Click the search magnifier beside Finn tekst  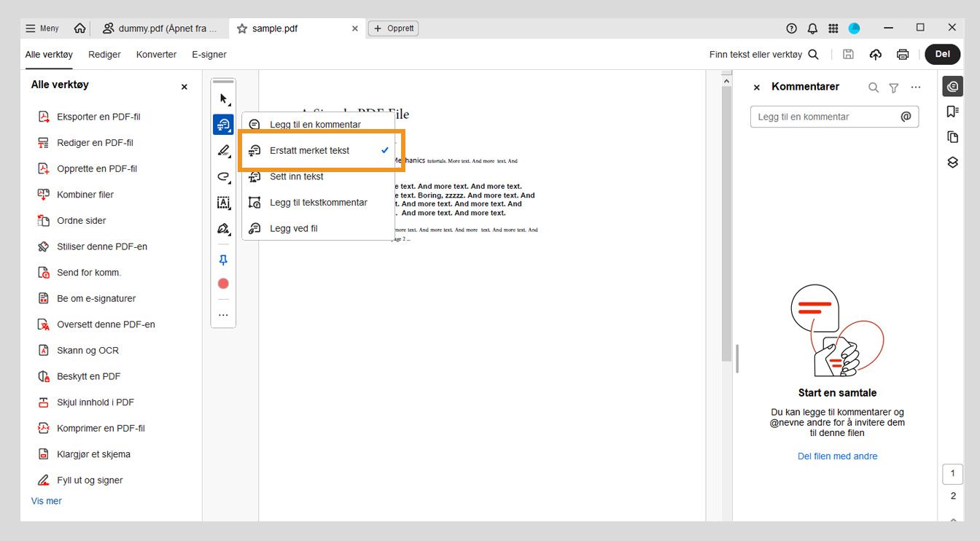click(x=814, y=55)
